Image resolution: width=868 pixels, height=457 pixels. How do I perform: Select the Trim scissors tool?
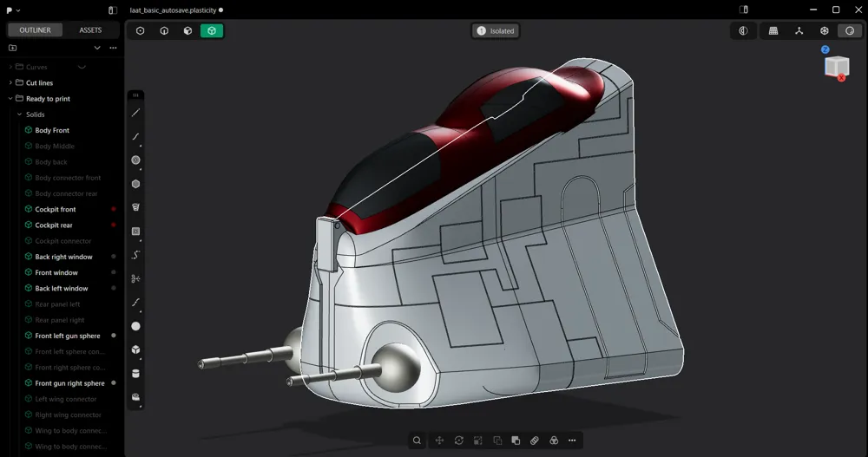point(135,279)
